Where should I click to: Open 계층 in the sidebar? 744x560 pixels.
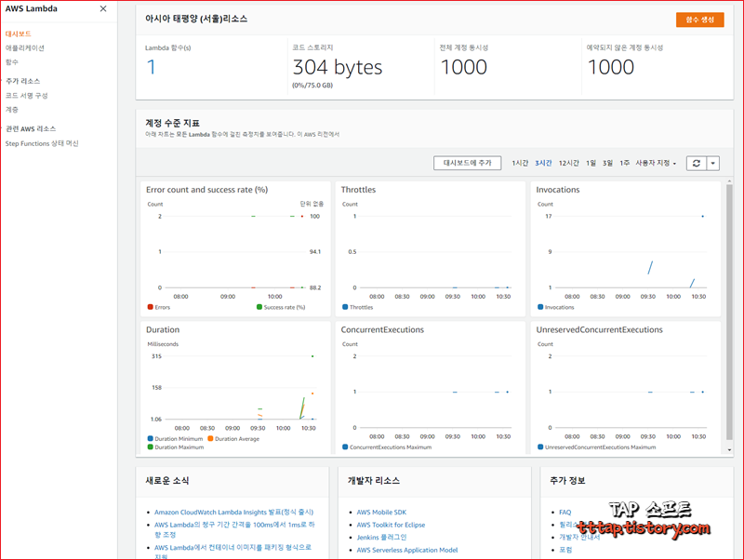pyautogui.click(x=11, y=110)
